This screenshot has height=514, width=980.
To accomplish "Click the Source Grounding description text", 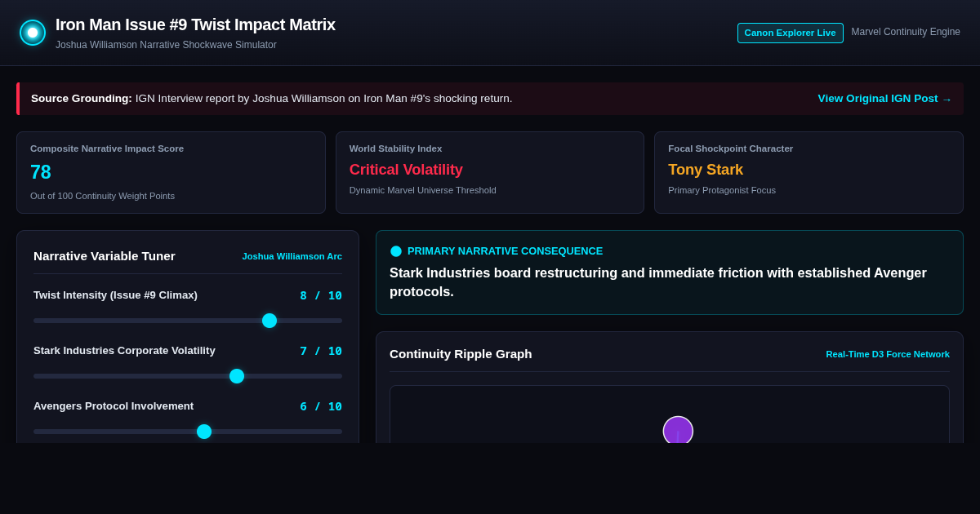I will pyautogui.click(x=272, y=99).
